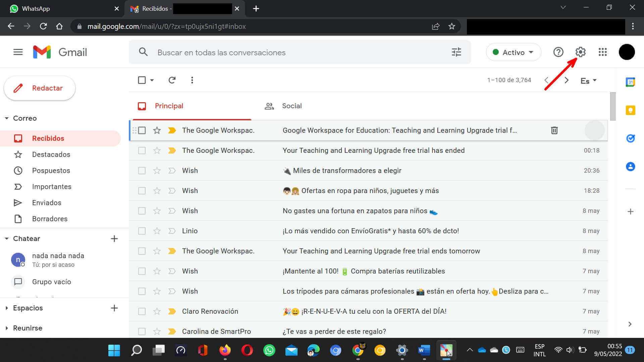Check the Carolina de SmartPro email checkbox

(142, 331)
